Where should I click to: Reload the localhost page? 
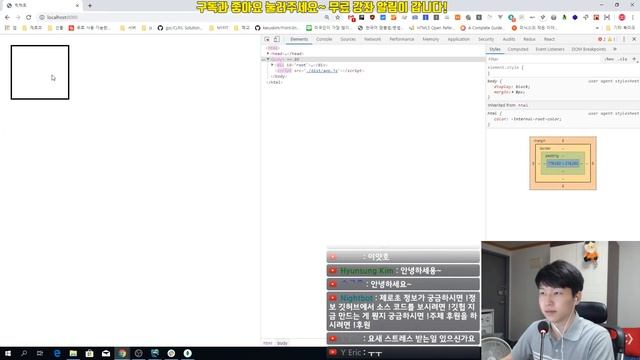click(29, 17)
